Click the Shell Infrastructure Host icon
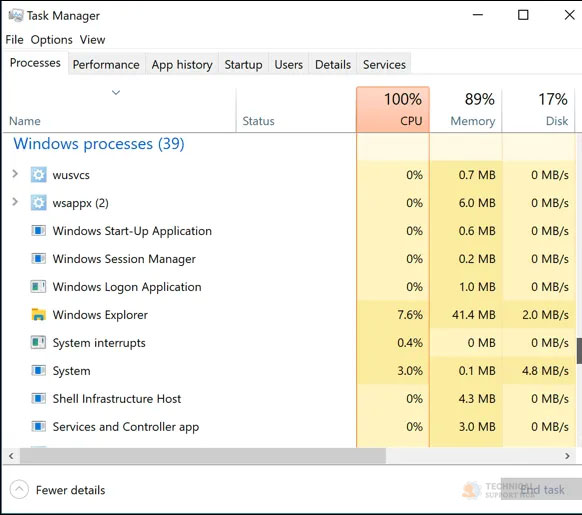This screenshot has height=515, width=582. 38,398
